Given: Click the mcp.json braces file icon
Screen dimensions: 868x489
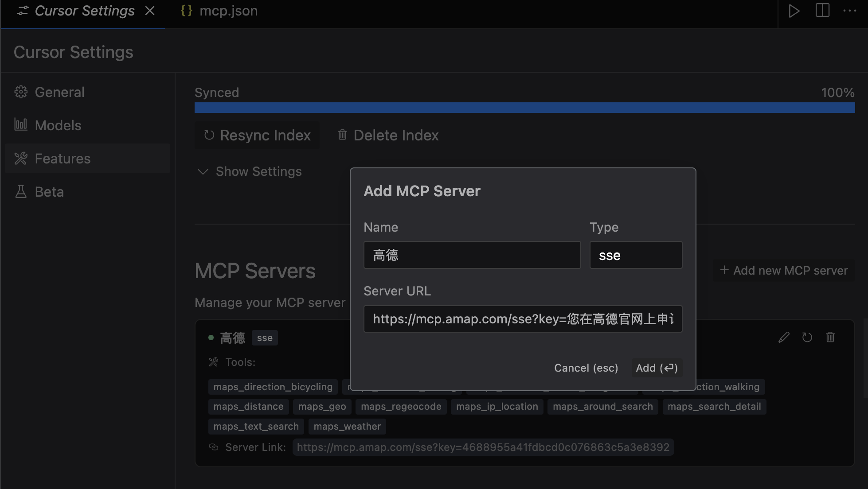Looking at the screenshot, I should [x=187, y=11].
